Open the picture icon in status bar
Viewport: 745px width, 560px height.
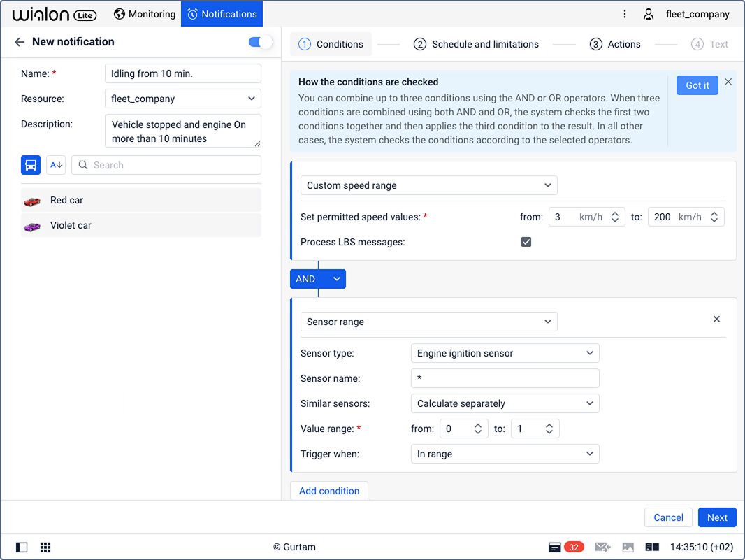coord(628,547)
